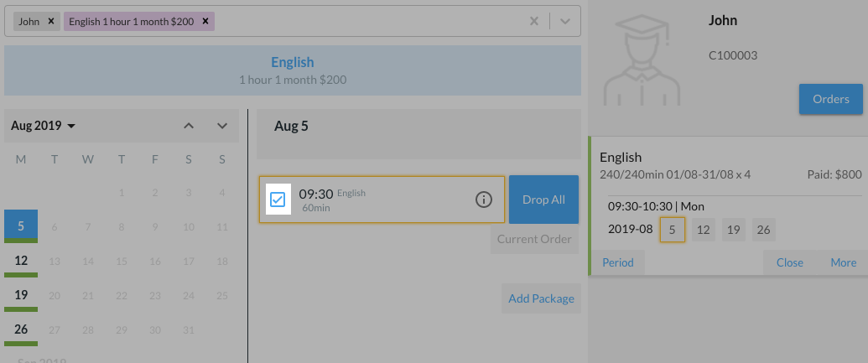Click the Drop All button
The width and height of the screenshot is (868, 363).
point(543,200)
